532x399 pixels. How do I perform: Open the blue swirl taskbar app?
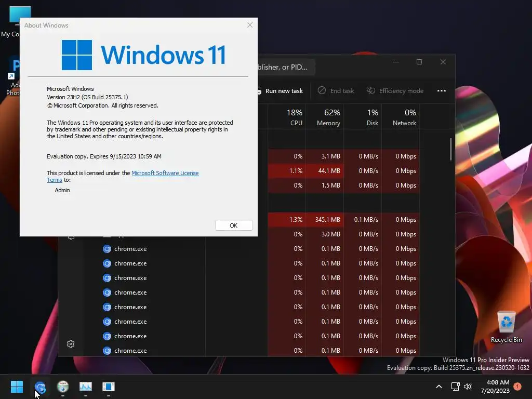[40, 387]
